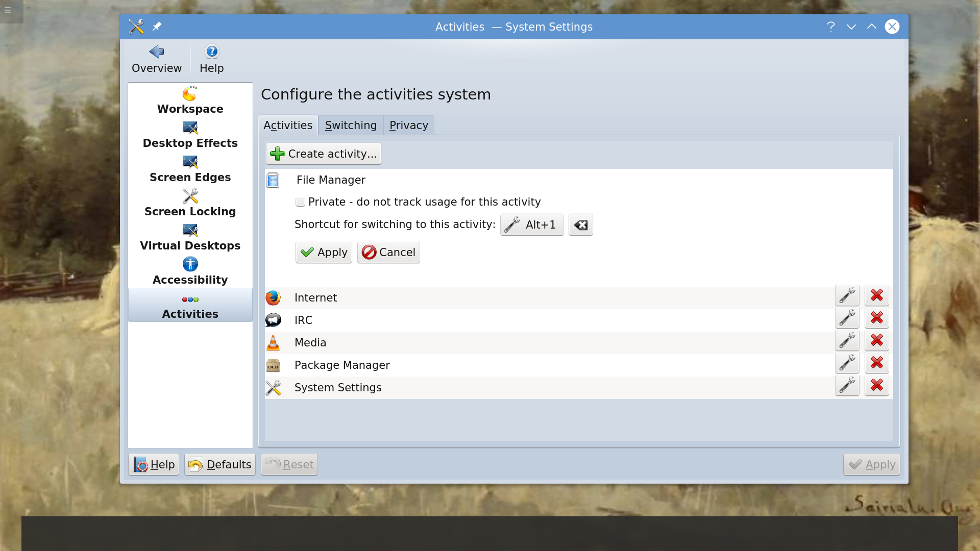Click the chat icon of IRC activity

(x=273, y=320)
